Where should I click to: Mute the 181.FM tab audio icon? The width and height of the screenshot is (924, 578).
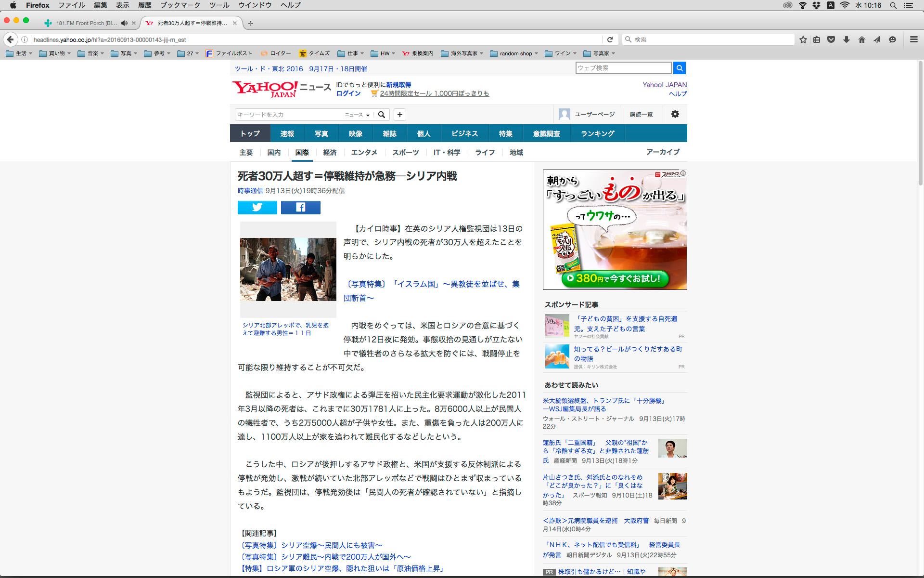pos(124,23)
